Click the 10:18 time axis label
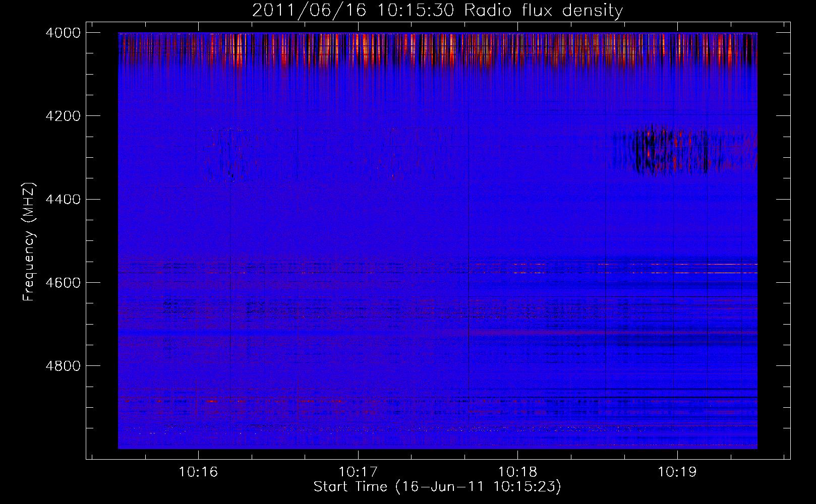 [x=517, y=472]
